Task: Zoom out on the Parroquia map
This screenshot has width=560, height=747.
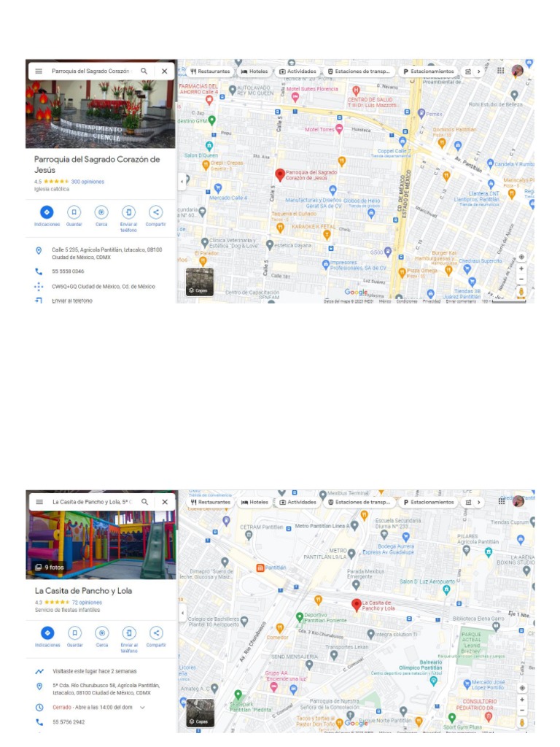Action: click(x=521, y=279)
